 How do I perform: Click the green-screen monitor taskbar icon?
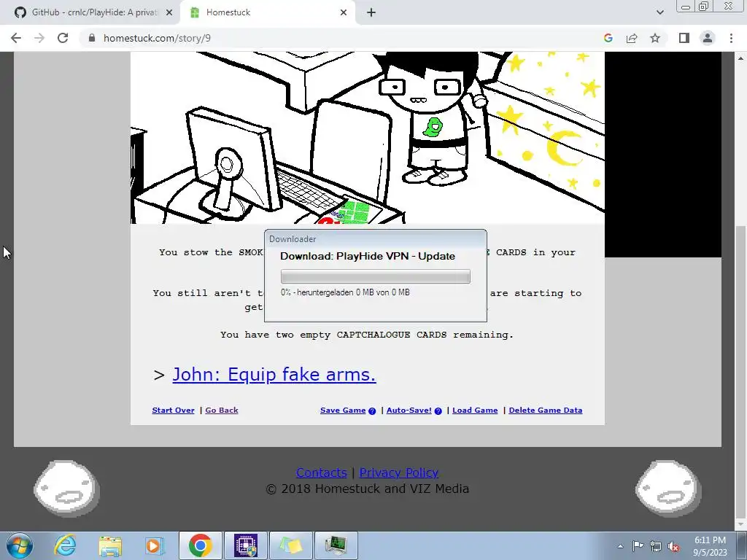336,545
